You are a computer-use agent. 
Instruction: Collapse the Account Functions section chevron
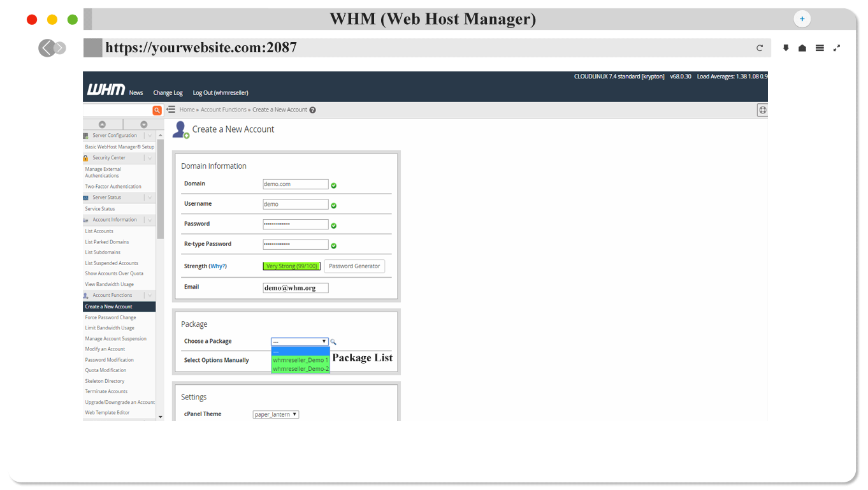[x=150, y=296]
